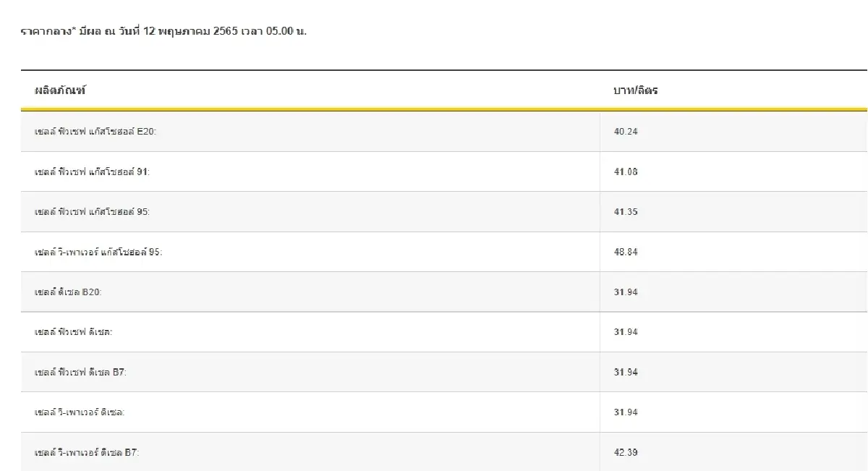Select the 31.94 price for ดีเซล B20

[626, 292]
